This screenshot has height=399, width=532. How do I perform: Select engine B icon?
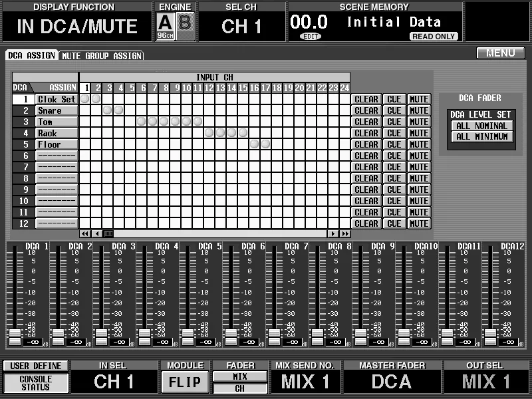pos(186,26)
